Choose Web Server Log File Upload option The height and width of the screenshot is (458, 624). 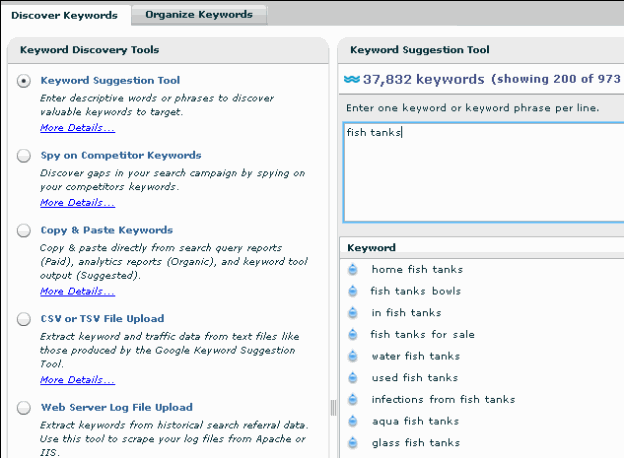click(x=24, y=408)
